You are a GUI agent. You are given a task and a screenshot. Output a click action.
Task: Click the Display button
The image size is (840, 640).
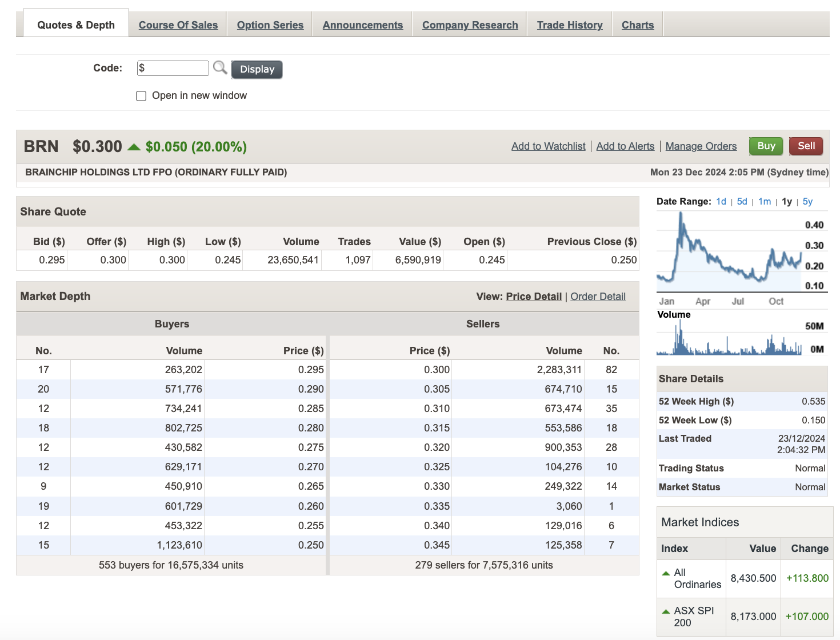257,69
